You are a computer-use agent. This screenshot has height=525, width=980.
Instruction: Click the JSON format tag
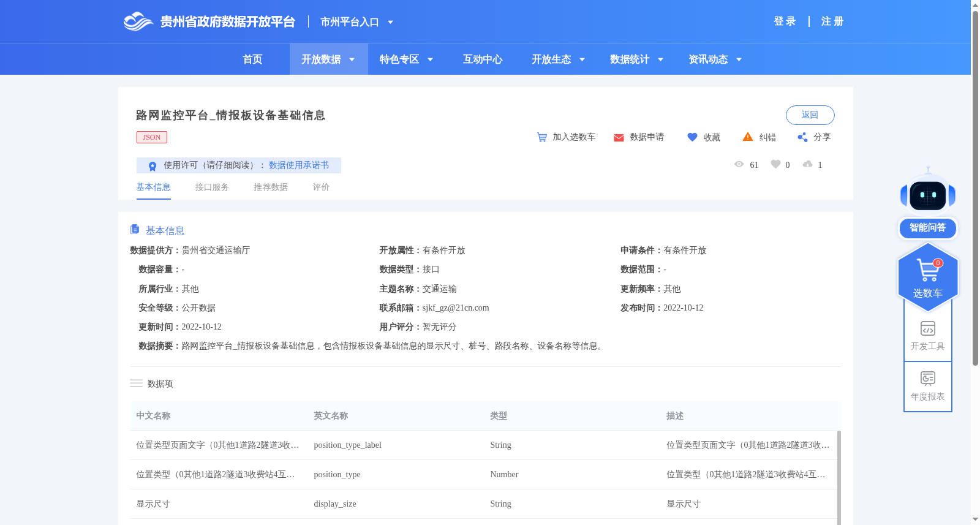152,137
